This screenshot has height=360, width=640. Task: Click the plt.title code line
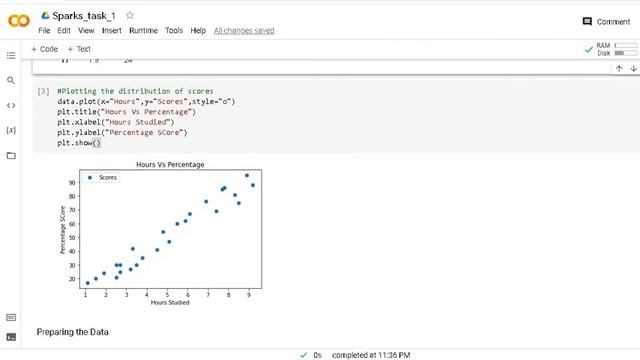[127, 112]
